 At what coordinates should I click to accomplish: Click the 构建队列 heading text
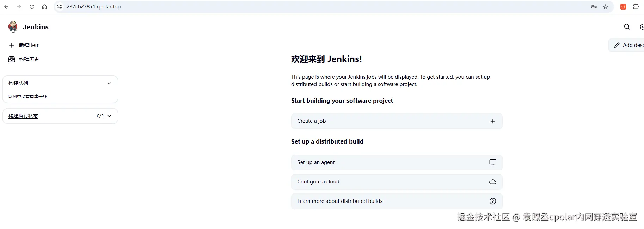(x=18, y=83)
